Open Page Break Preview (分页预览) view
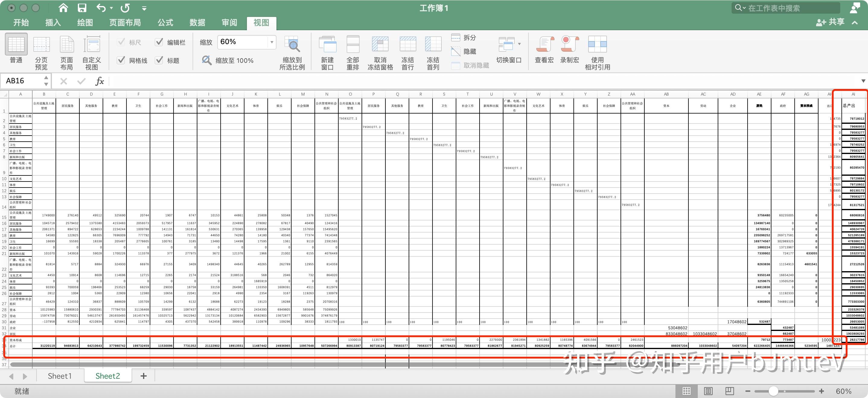The image size is (868, 398). click(41, 45)
